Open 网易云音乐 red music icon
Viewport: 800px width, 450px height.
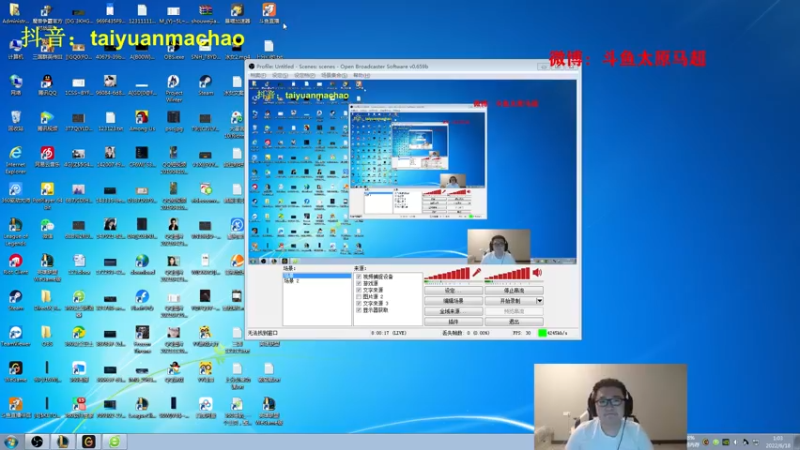[47, 157]
